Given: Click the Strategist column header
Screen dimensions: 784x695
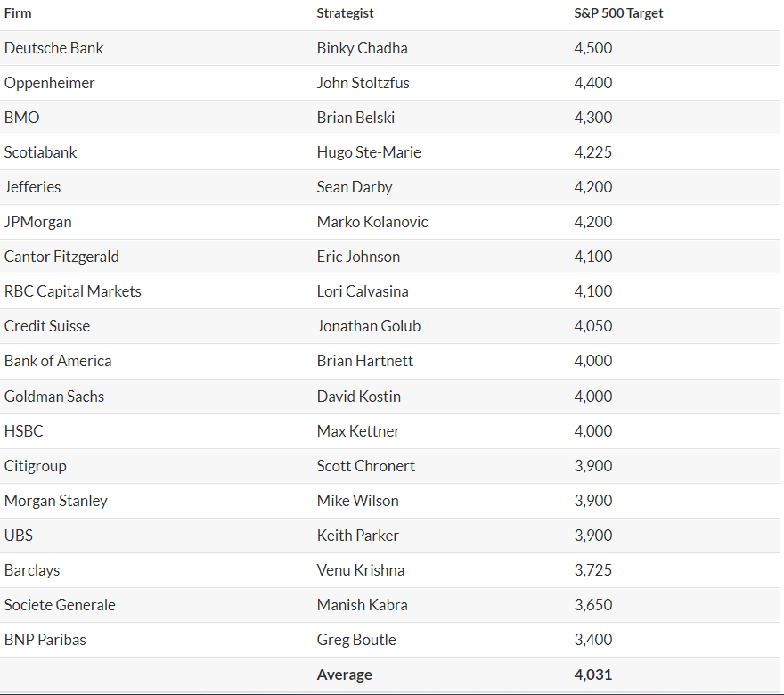Looking at the screenshot, I should [x=345, y=13].
